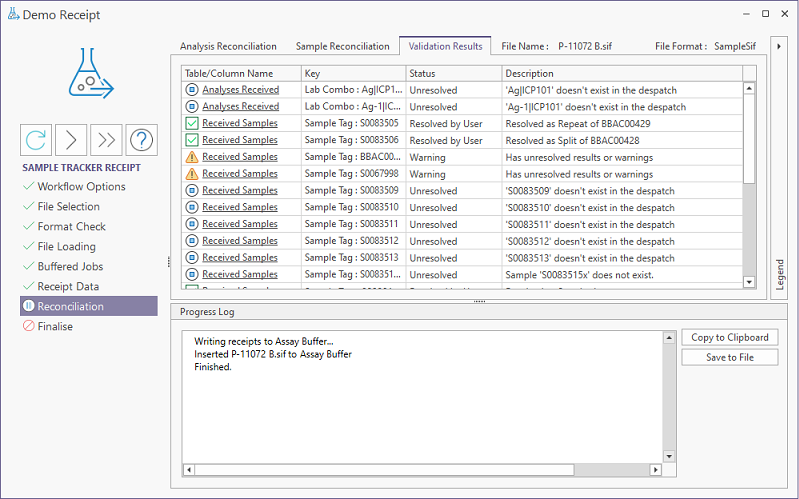Click the checkmark beside Buffered Jobs

(29, 266)
